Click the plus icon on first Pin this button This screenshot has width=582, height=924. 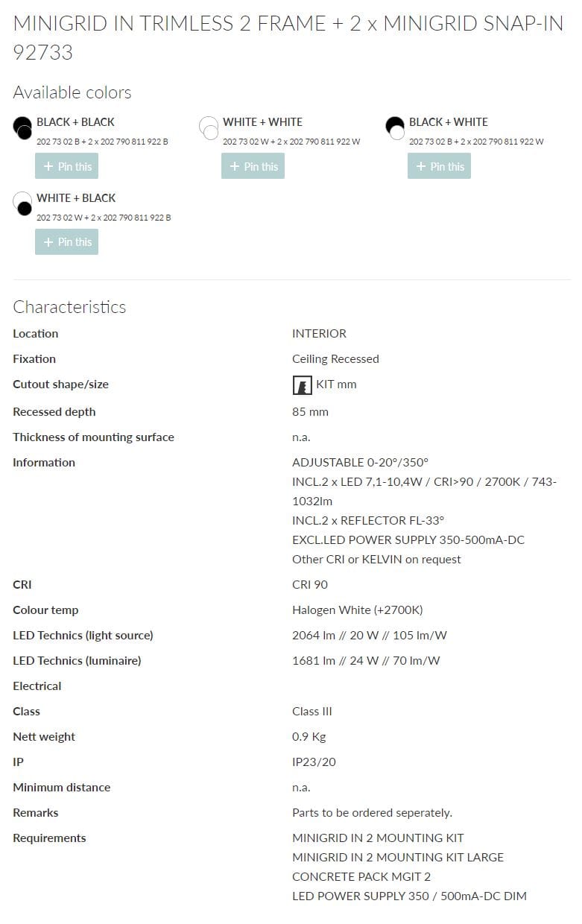(x=48, y=165)
